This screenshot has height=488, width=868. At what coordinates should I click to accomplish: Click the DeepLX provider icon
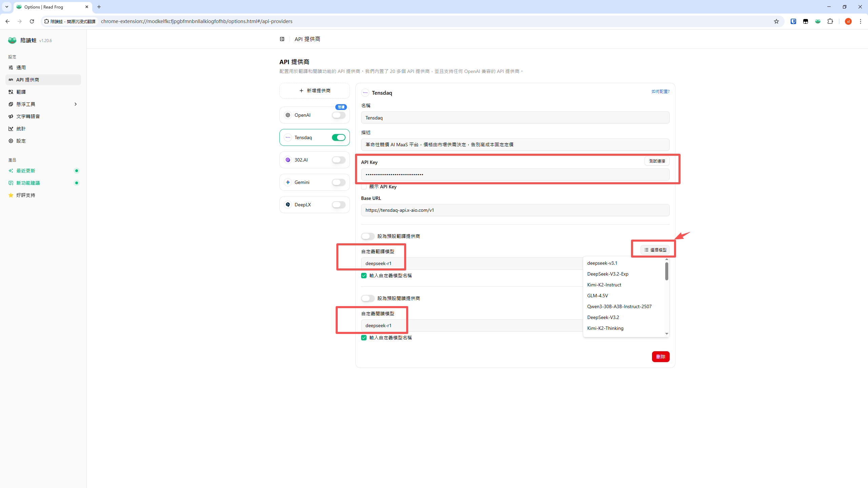click(x=288, y=205)
